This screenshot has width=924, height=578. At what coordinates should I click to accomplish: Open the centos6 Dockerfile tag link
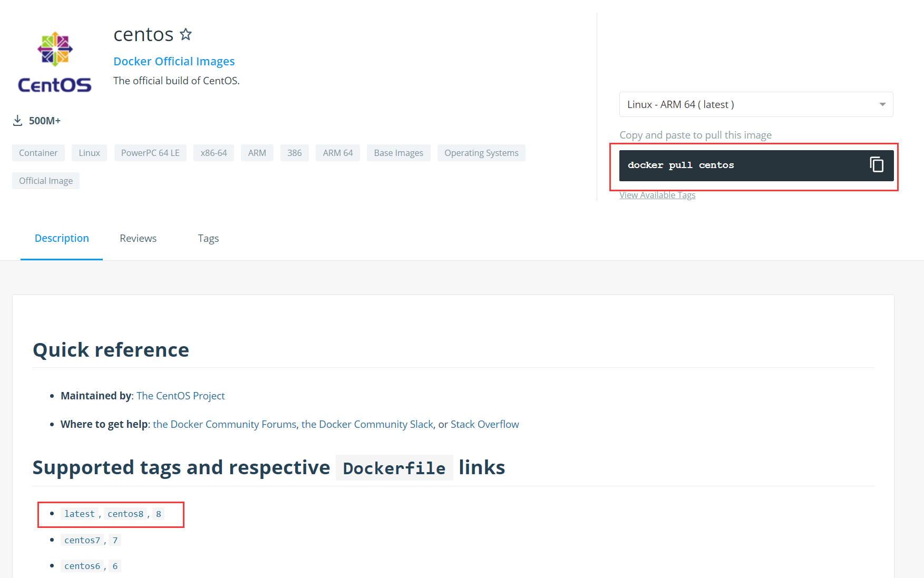click(82, 566)
